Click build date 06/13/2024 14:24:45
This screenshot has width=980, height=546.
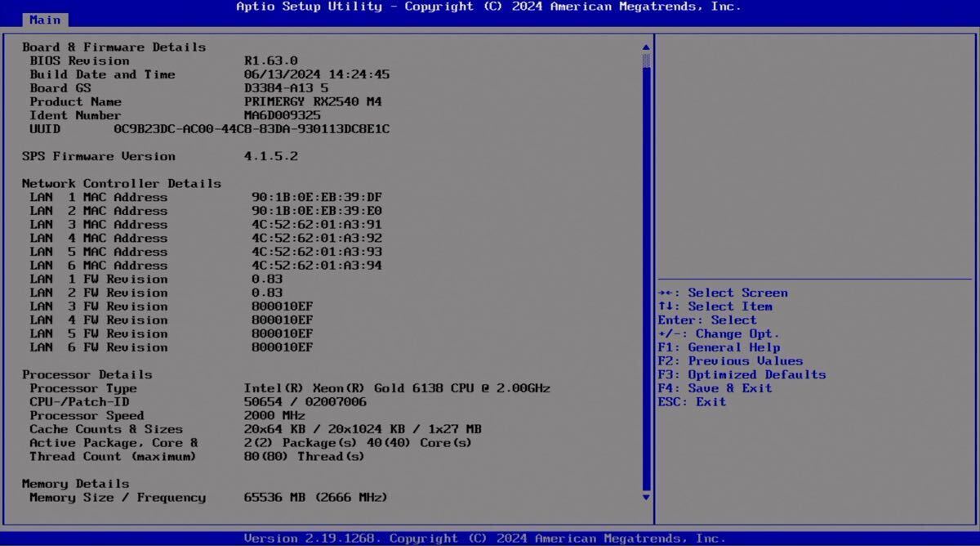click(317, 74)
